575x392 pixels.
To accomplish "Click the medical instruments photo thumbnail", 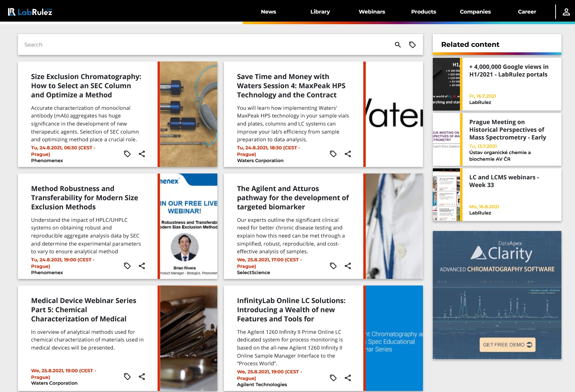I will coord(189,338).
